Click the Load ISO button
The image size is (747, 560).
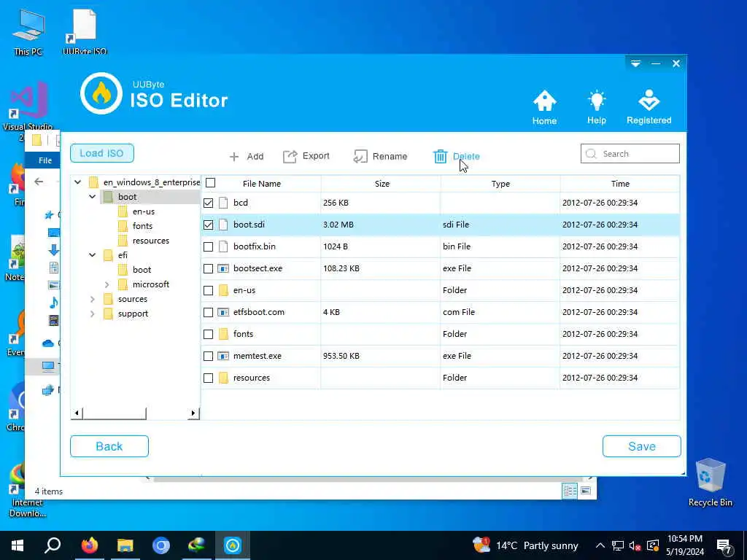(x=102, y=153)
